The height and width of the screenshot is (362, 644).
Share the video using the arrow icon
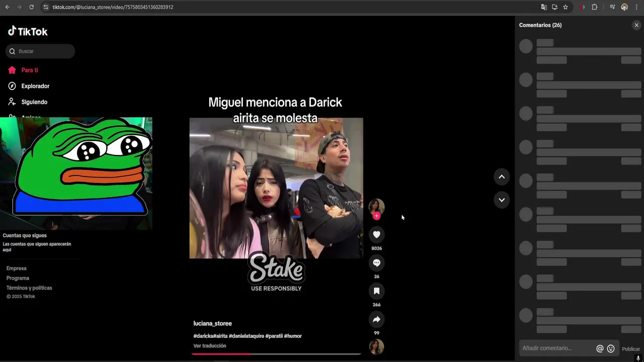tap(376, 319)
